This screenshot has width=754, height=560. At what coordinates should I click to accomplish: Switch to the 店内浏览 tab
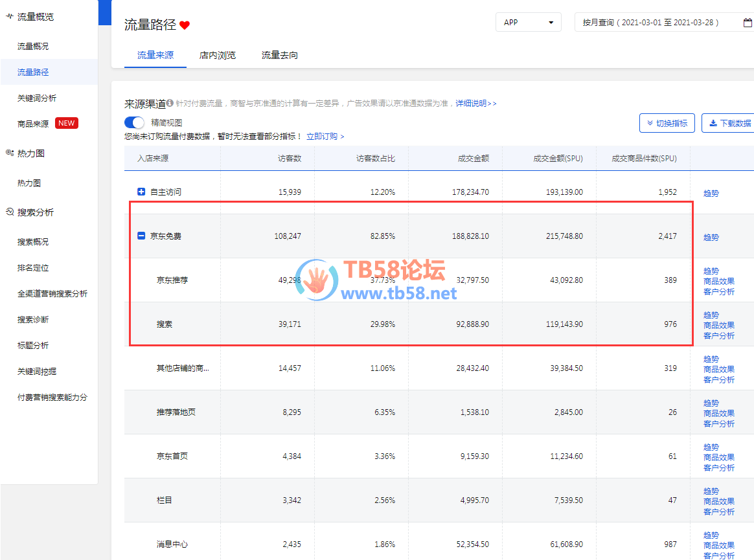coord(218,55)
